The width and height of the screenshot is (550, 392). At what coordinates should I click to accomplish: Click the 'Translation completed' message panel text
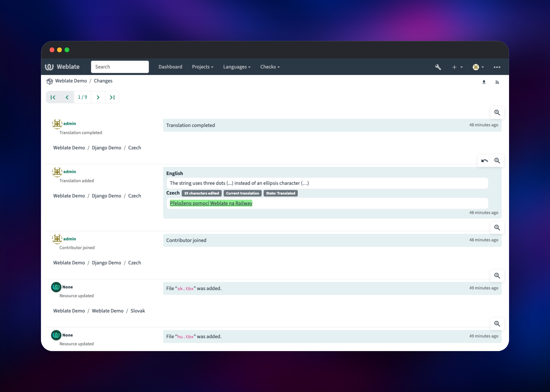[190, 125]
